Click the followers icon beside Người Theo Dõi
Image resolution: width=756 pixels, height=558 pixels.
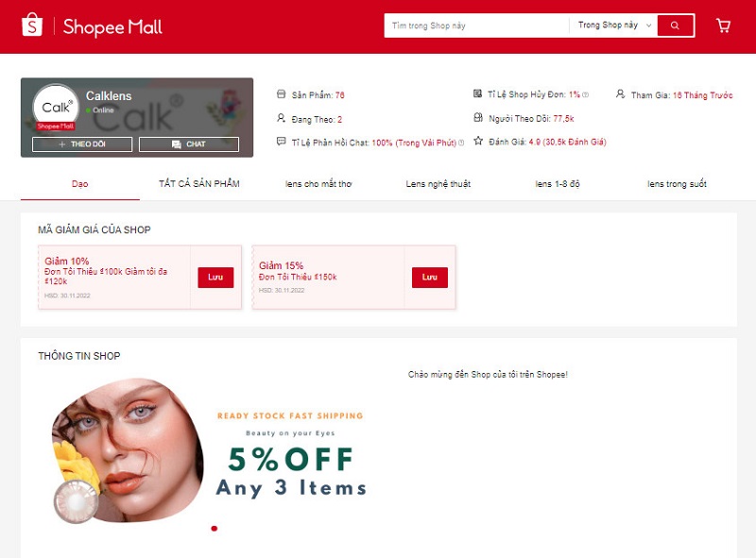pyautogui.click(x=478, y=118)
